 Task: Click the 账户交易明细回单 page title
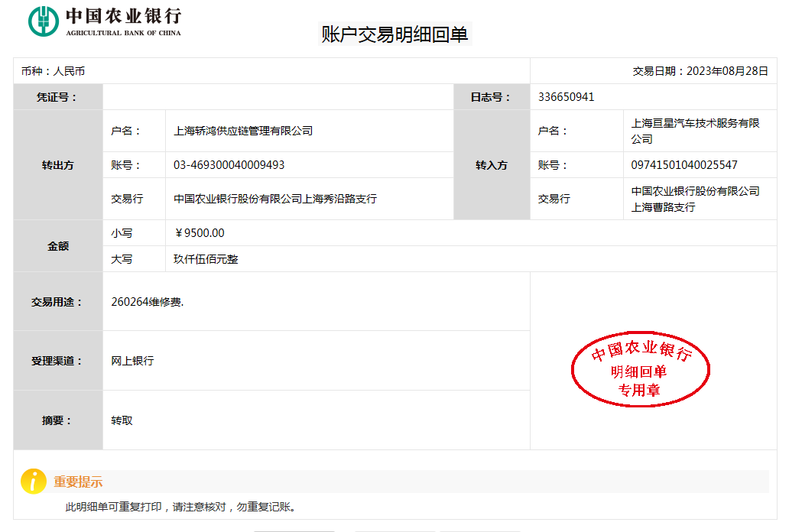click(394, 34)
